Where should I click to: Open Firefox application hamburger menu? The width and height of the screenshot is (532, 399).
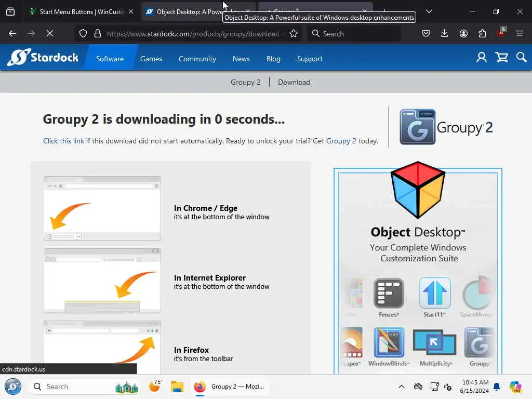(x=520, y=33)
